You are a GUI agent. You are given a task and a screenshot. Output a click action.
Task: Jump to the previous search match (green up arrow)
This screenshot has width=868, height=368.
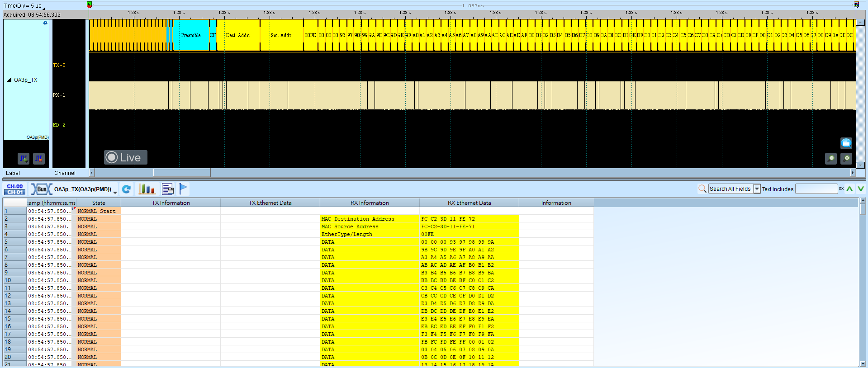click(x=849, y=189)
